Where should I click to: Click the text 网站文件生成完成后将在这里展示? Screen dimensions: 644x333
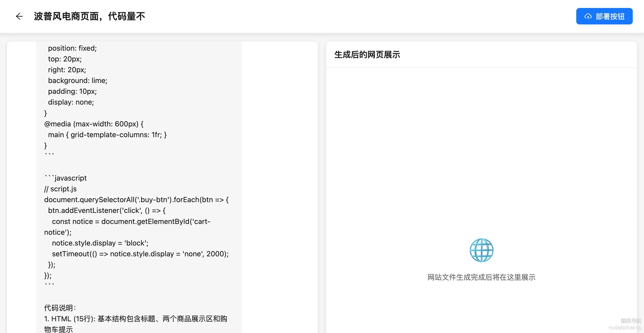(481, 277)
